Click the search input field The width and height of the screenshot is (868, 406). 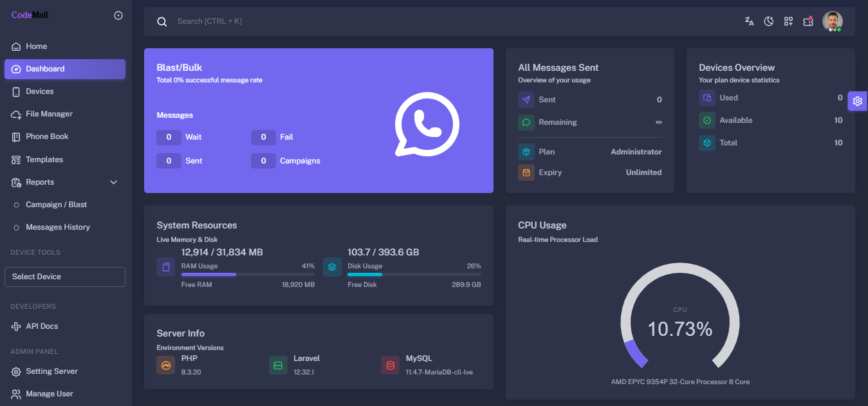click(386, 21)
